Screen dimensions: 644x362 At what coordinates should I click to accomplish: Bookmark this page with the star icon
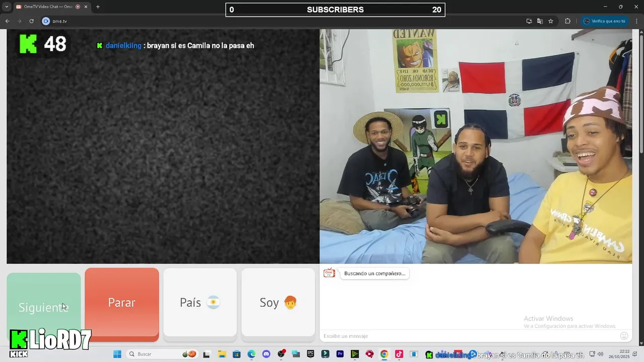tap(551, 21)
